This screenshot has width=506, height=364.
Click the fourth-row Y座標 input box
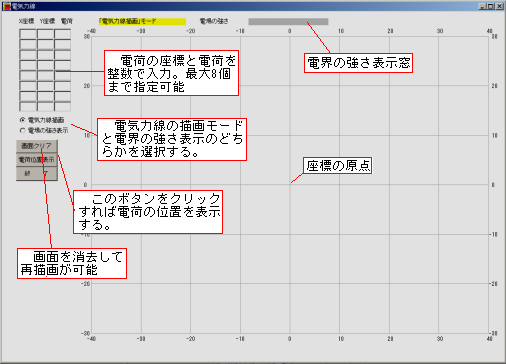pyautogui.click(x=45, y=65)
